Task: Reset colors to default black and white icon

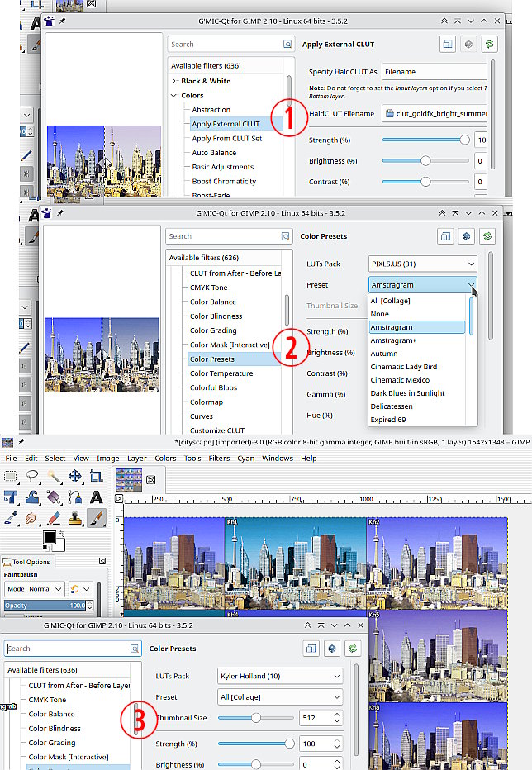Action: coord(45,549)
